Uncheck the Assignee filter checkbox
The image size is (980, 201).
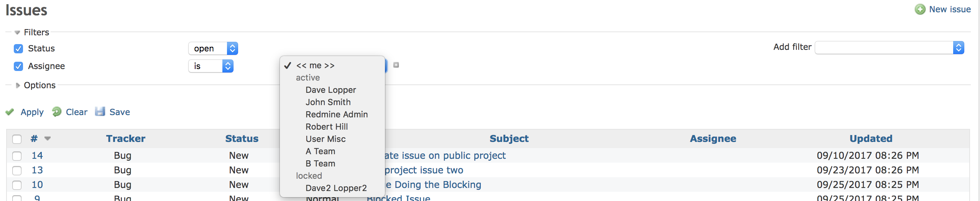18,66
